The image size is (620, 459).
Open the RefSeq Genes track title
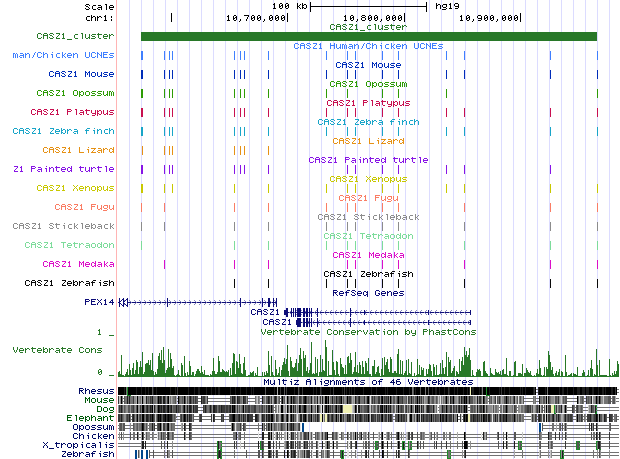tap(367, 293)
